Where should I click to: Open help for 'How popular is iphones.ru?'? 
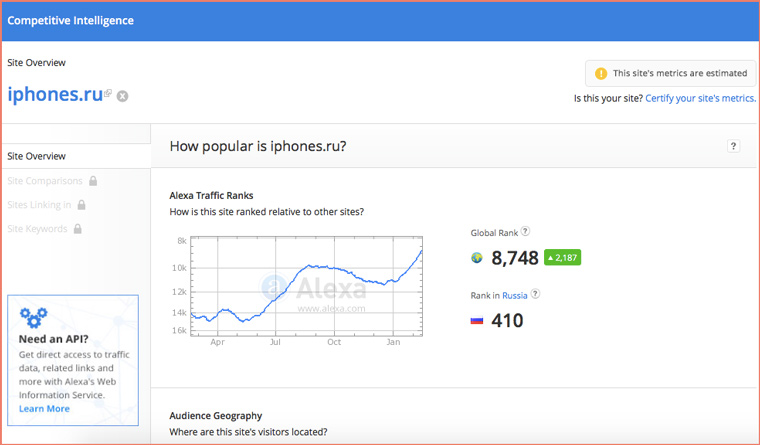(733, 146)
